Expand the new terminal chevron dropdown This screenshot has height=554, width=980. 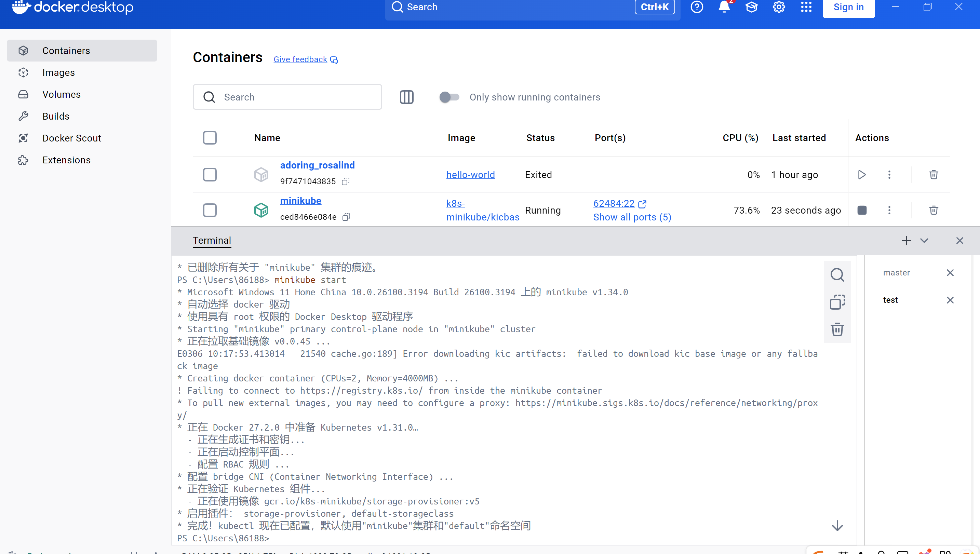pyautogui.click(x=924, y=241)
